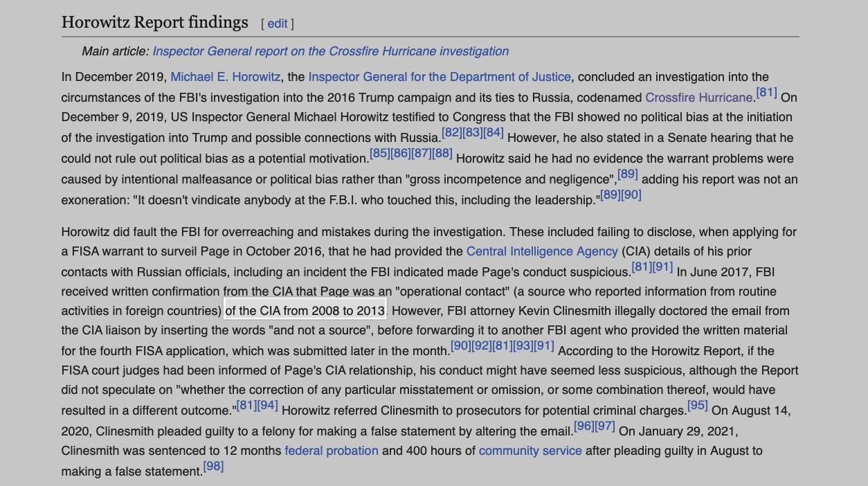
Task: Follow the Inspector General for the Department of Justice link
Action: [x=440, y=77]
